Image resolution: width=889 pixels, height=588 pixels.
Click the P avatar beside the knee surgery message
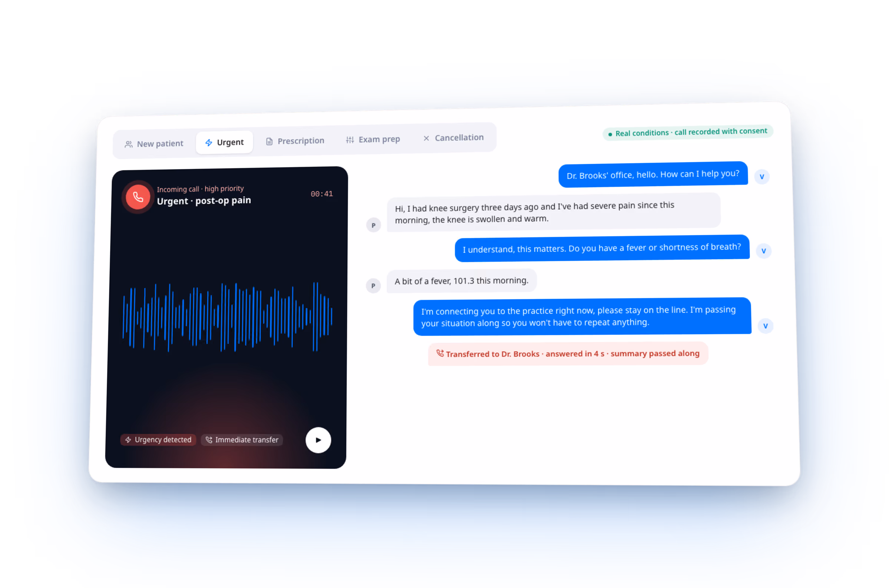pos(373,225)
